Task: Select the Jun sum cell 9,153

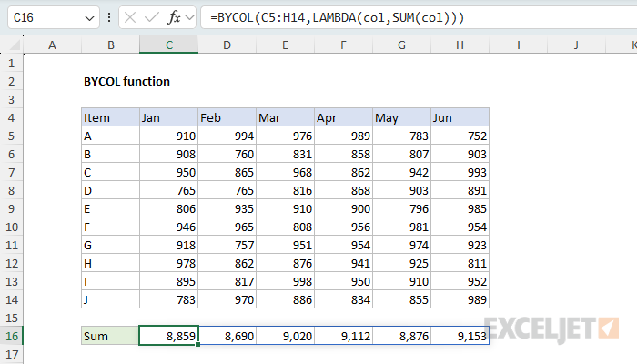Action: click(460, 337)
